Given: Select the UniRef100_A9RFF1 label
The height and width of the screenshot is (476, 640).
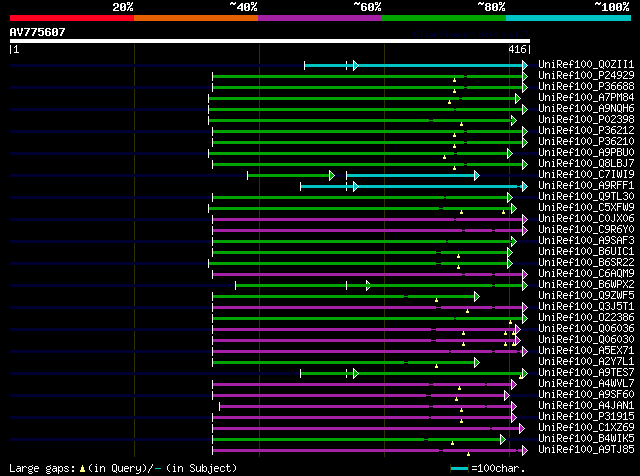Looking at the screenshot, I should click(x=586, y=186).
